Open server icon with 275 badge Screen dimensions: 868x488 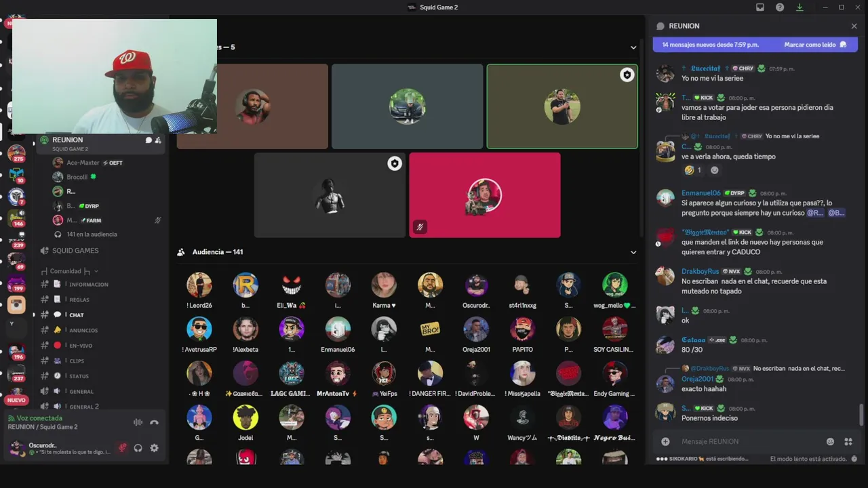[x=16, y=153]
